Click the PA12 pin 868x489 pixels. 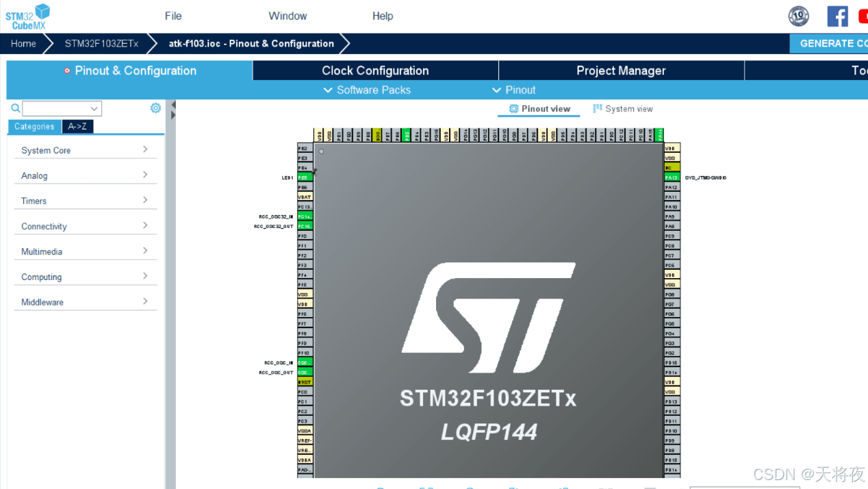[x=672, y=187]
